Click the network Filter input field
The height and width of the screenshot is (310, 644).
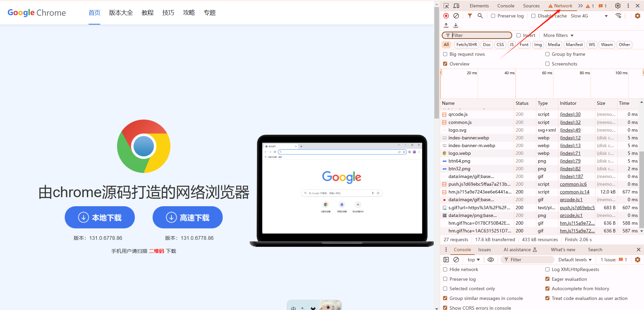point(480,35)
